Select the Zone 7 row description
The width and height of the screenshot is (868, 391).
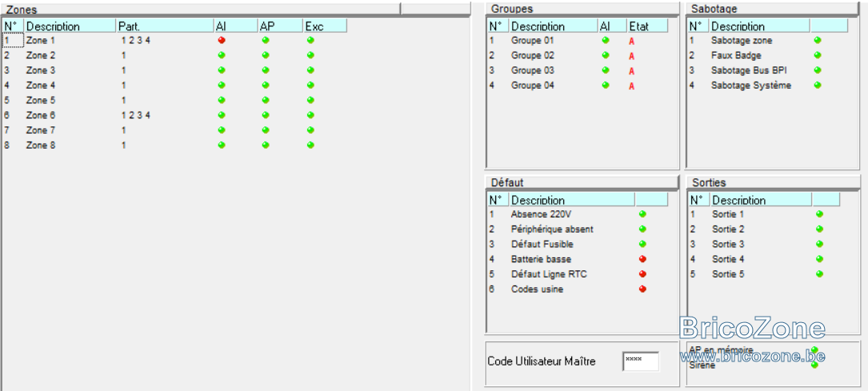click(41, 130)
